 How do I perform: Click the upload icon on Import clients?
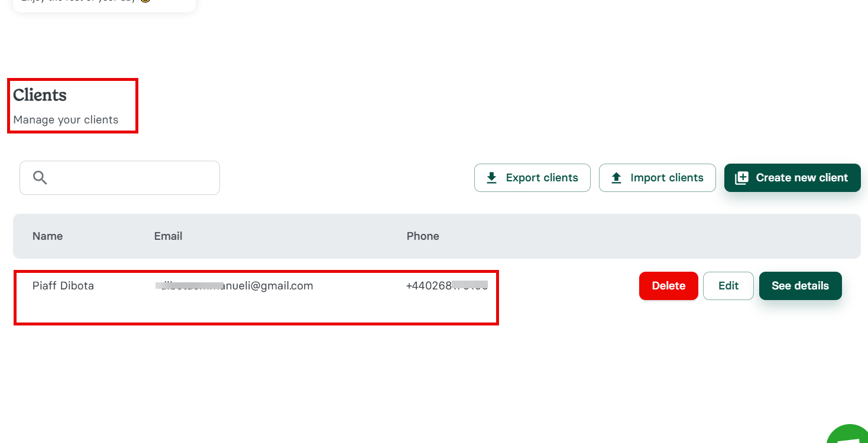tap(617, 177)
